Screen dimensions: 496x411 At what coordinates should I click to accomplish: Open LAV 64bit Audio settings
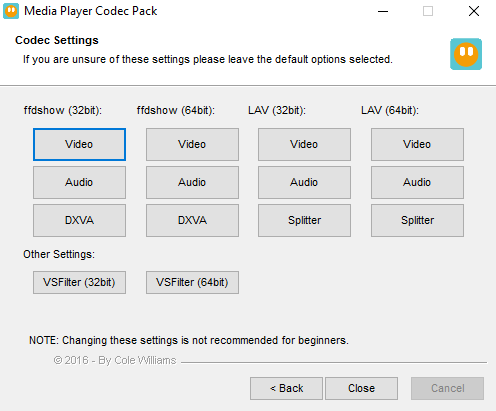[417, 182]
